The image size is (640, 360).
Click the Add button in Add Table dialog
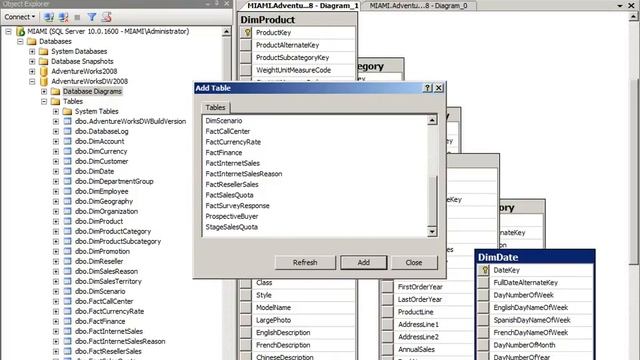click(364, 262)
